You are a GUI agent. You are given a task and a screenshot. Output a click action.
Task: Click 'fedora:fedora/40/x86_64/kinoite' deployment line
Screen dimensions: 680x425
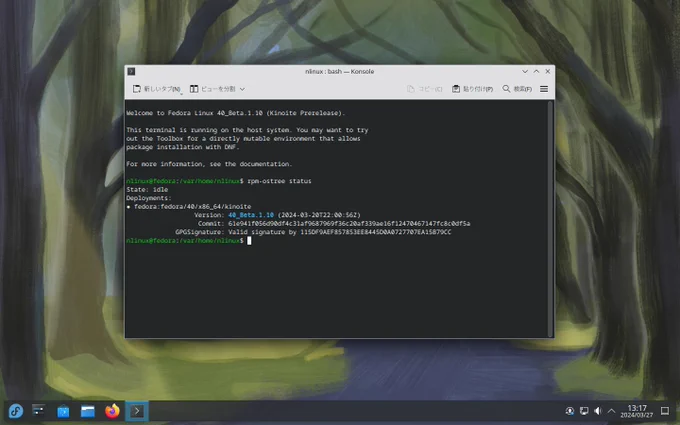pyautogui.click(x=193, y=206)
